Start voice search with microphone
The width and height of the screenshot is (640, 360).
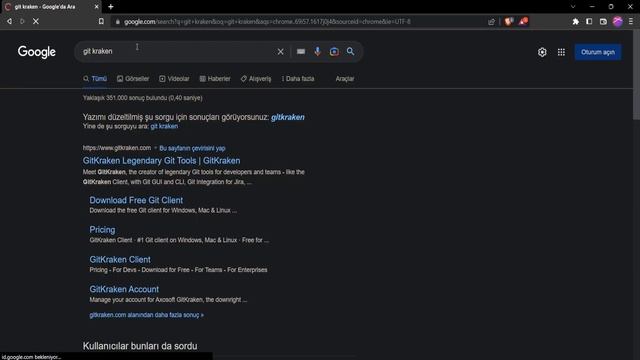(x=318, y=51)
